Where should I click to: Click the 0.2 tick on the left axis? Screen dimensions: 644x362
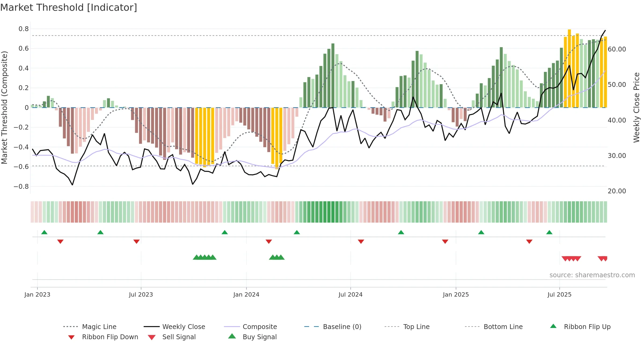click(24, 88)
